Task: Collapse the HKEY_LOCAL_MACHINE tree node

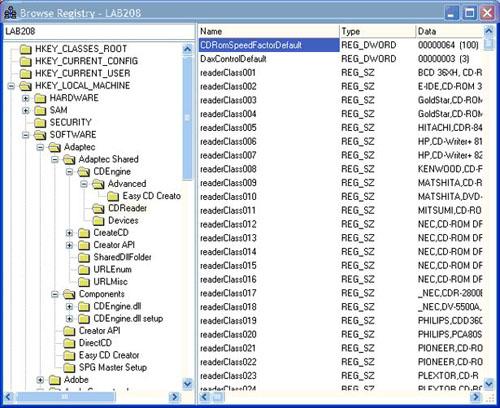Action: click(11, 86)
